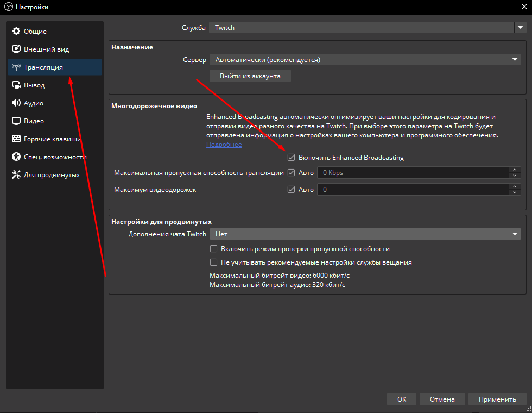Click the Спец. возможности accessibility icon
The width and height of the screenshot is (532, 413).
click(x=16, y=157)
